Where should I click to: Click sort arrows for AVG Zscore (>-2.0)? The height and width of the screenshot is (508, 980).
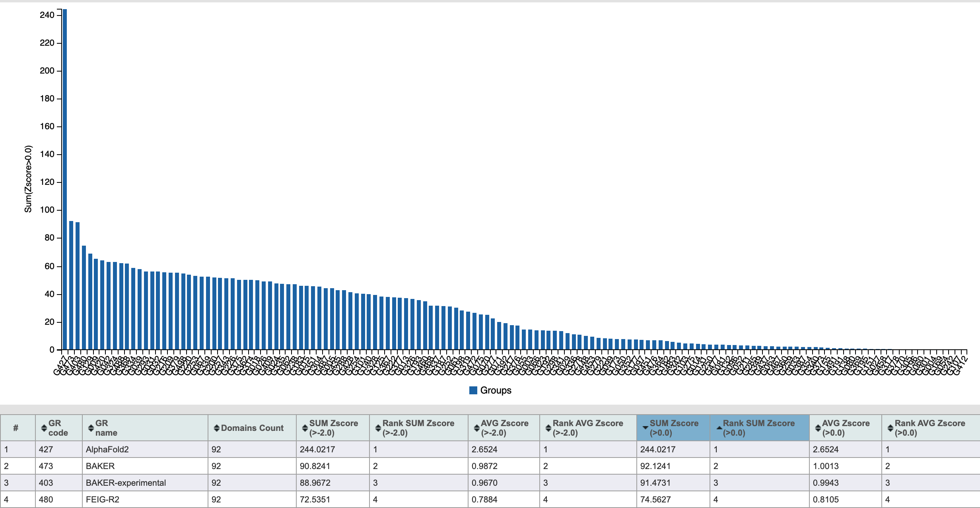476,428
